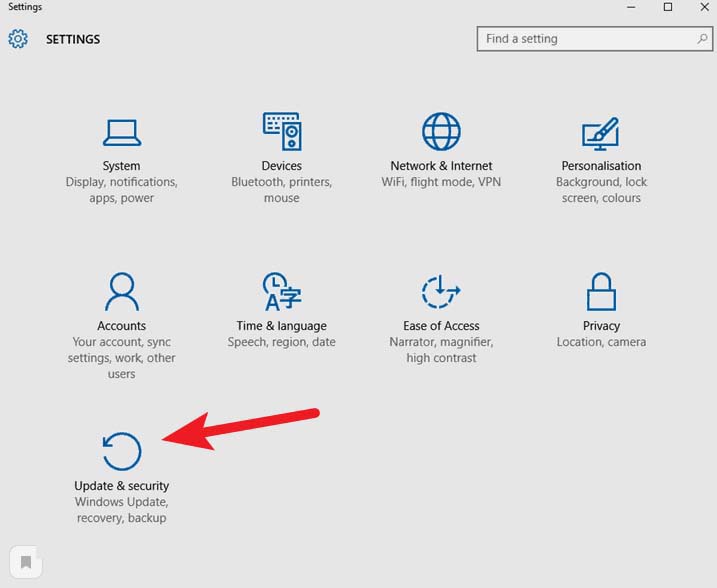Open the Accounts person icon
Screen dimensions: 717x588
[x=122, y=292]
